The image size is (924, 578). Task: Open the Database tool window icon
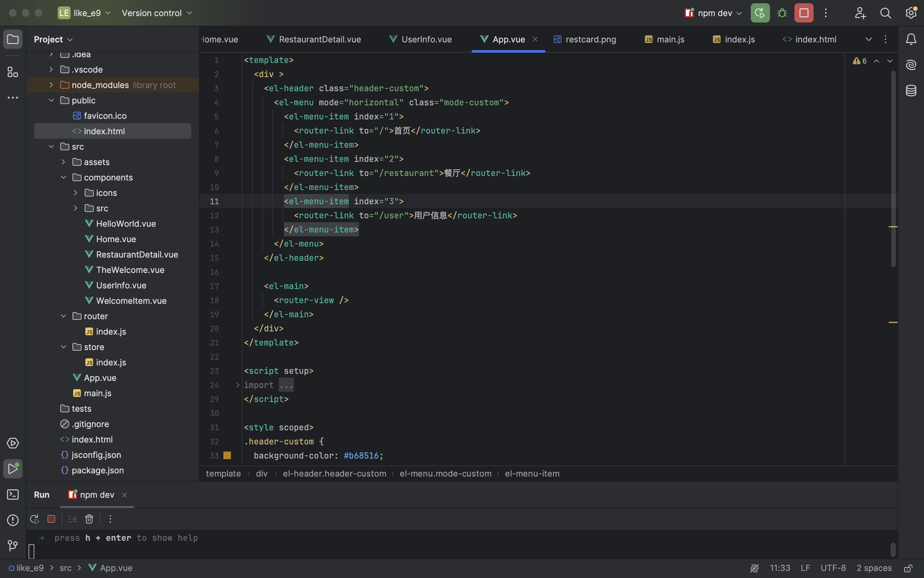911,91
